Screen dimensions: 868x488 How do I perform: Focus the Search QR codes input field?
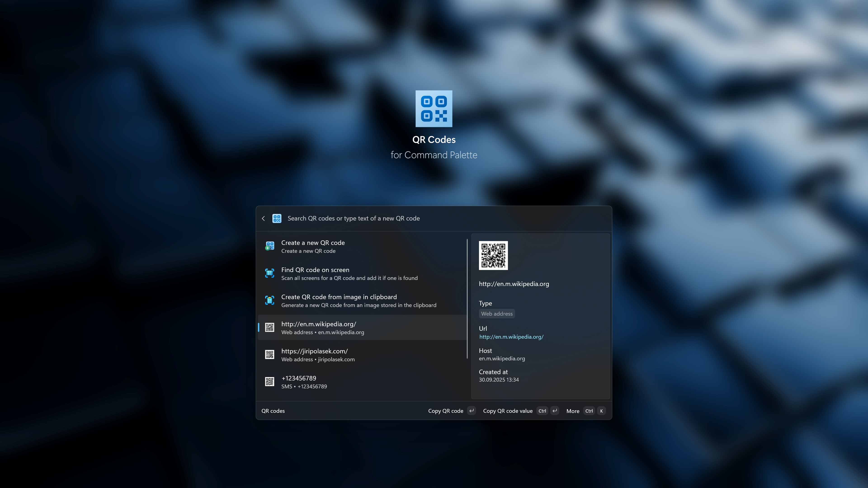pos(438,218)
